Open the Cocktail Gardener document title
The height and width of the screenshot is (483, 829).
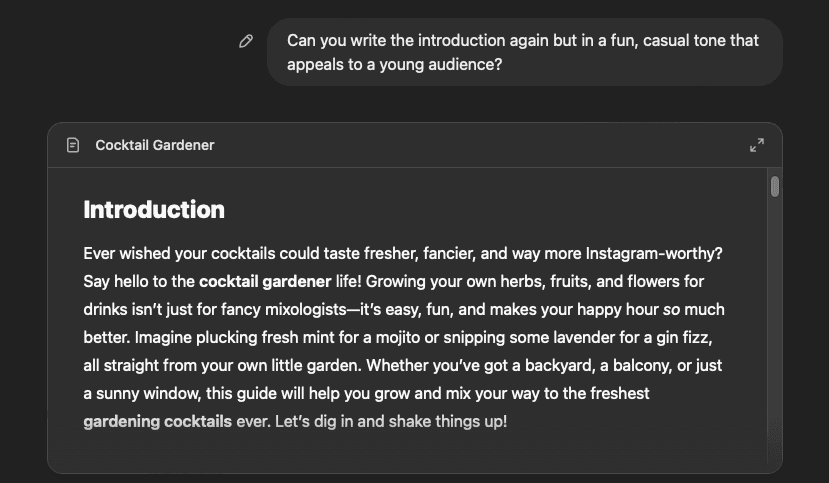tap(154, 145)
